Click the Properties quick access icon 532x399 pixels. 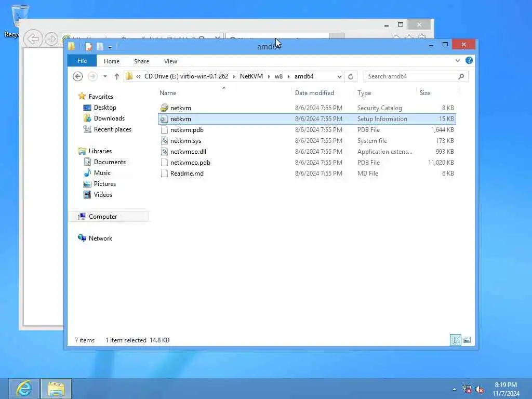pos(88,46)
